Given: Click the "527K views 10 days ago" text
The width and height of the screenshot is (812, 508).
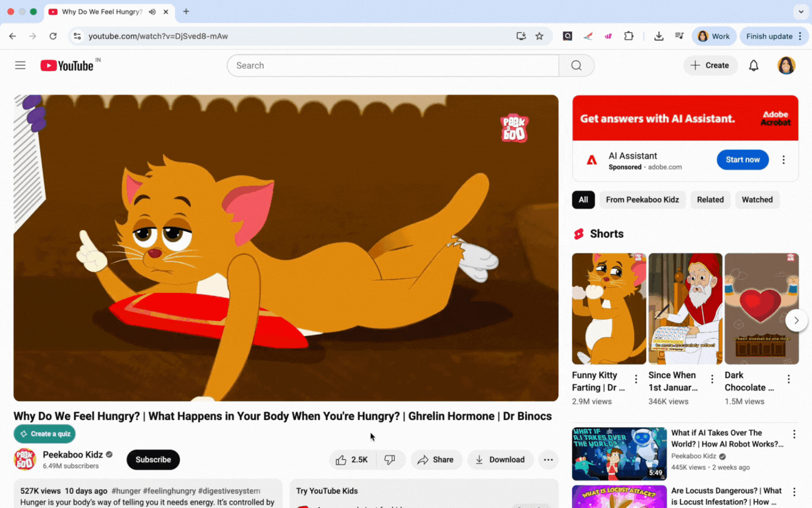Looking at the screenshot, I should click(x=64, y=491).
